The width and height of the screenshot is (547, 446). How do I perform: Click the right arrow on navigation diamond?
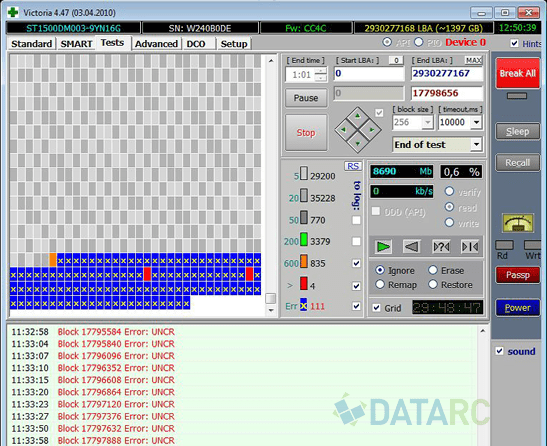tap(371, 129)
